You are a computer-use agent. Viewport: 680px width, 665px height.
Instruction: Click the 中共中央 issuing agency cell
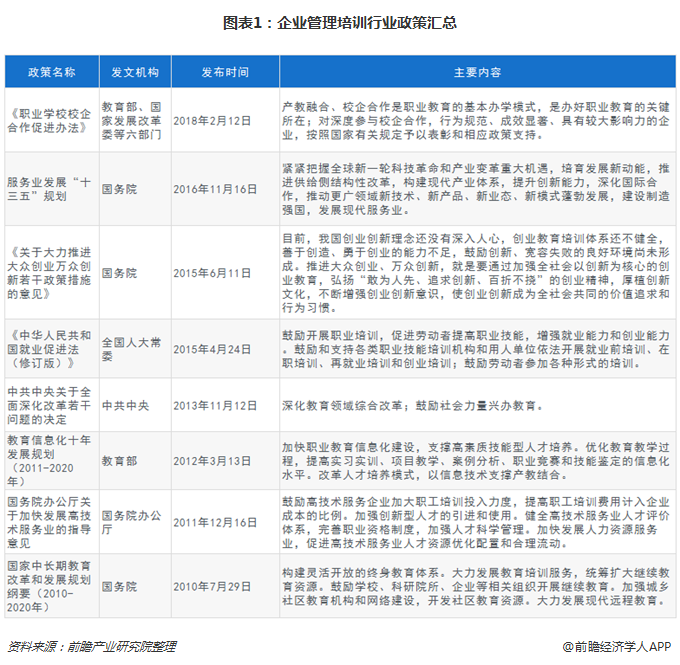(x=126, y=406)
